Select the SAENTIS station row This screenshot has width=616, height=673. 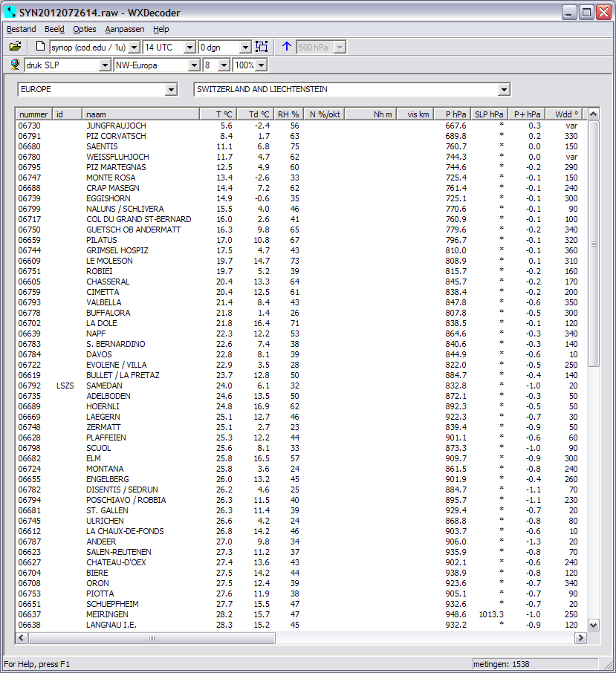coord(300,146)
